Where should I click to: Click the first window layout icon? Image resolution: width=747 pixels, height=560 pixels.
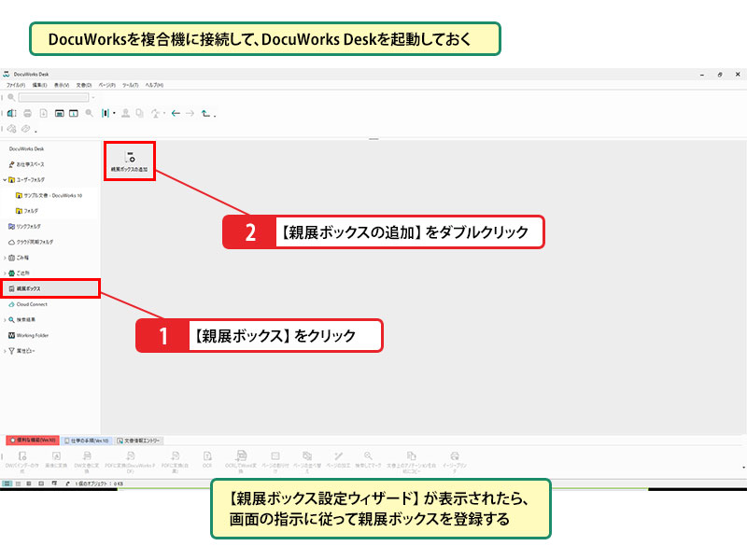pos(59,113)
